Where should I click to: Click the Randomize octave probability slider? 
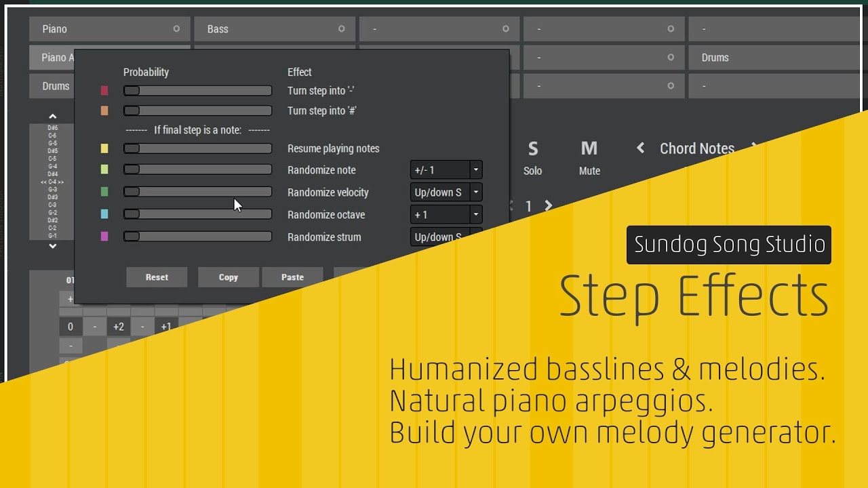197,214
